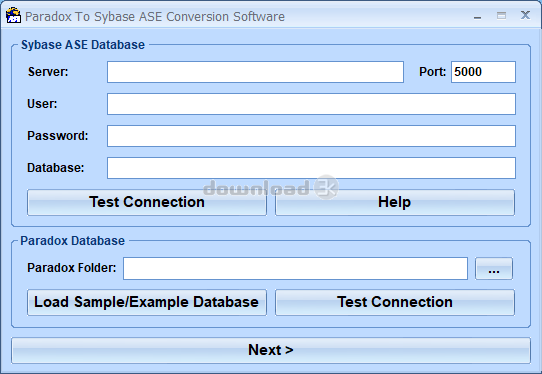Test the Sybase ASE database connection

tap(147, 202)
